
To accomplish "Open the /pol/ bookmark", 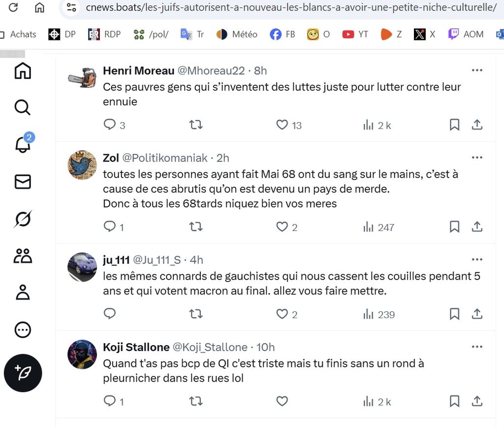I will 151,34.
